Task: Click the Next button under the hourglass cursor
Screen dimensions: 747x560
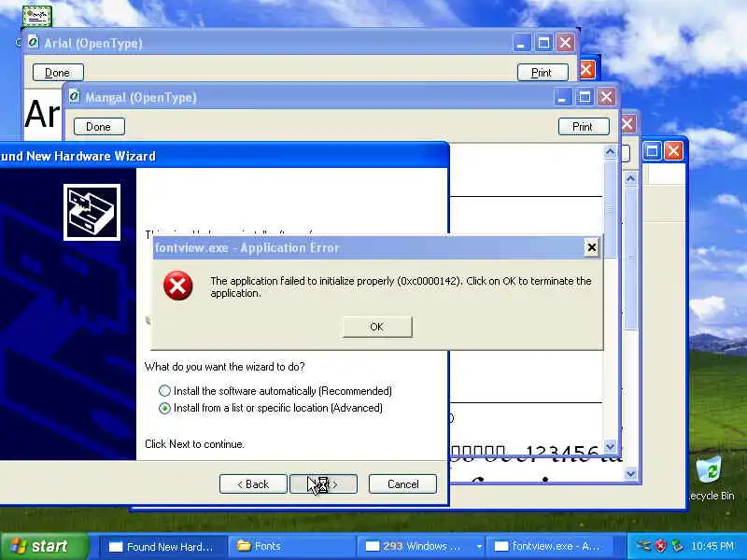Action: [323, 483]
